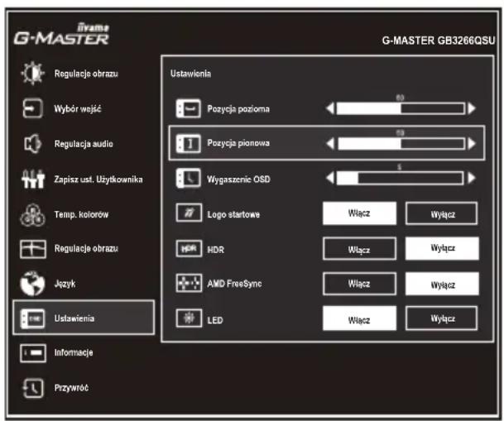The height and width of the screenshot is (421, 504).
Task: Click the Ustawienia panel heading
Action: [190, 74]
